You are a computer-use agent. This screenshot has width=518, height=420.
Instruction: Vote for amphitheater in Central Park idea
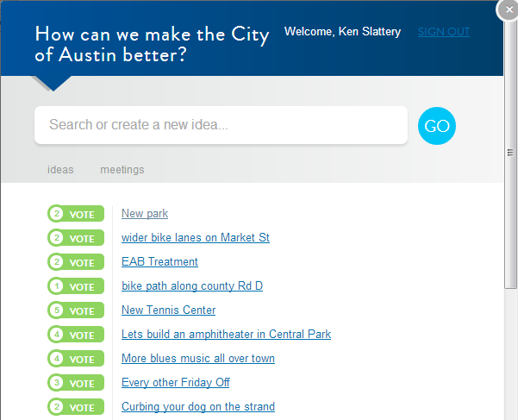tap(76, 335)
